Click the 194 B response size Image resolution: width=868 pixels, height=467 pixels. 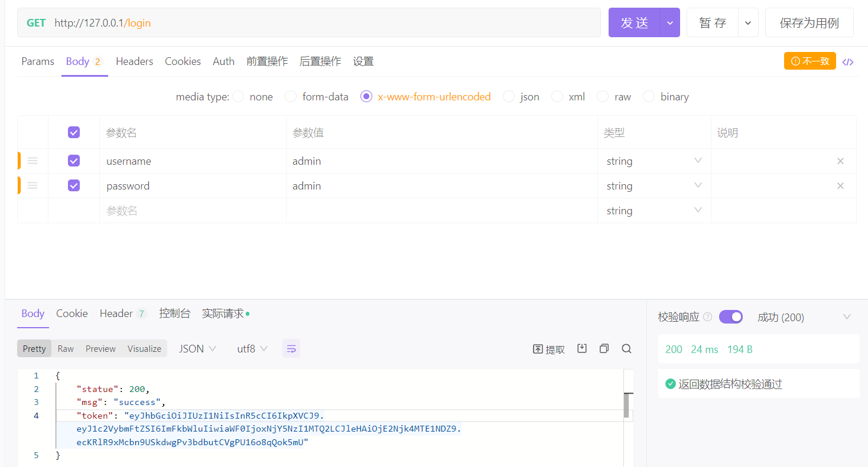click(740, 350)
